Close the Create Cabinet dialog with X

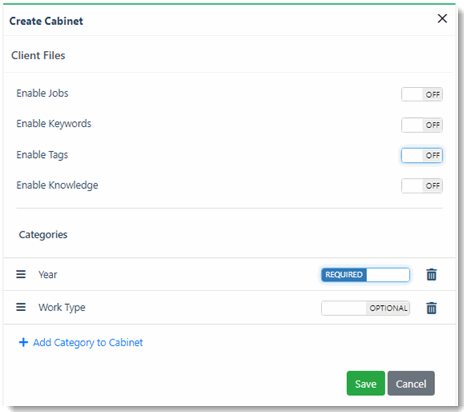(x=442, y=18)
